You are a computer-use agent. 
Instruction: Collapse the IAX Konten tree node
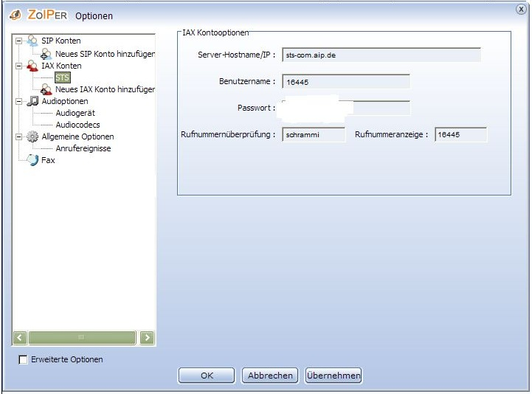tap(18, 66)
